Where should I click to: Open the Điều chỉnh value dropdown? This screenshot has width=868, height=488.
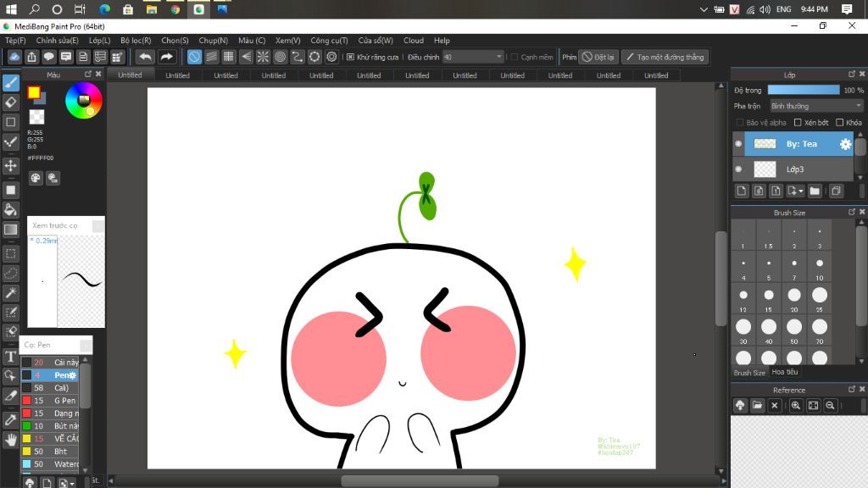coord(473,57)
